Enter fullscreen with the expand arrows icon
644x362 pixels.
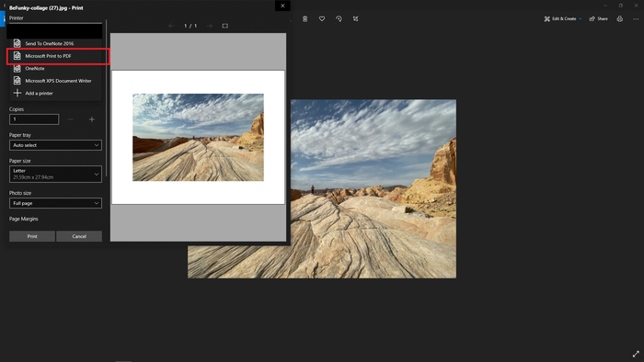point(636,354)
